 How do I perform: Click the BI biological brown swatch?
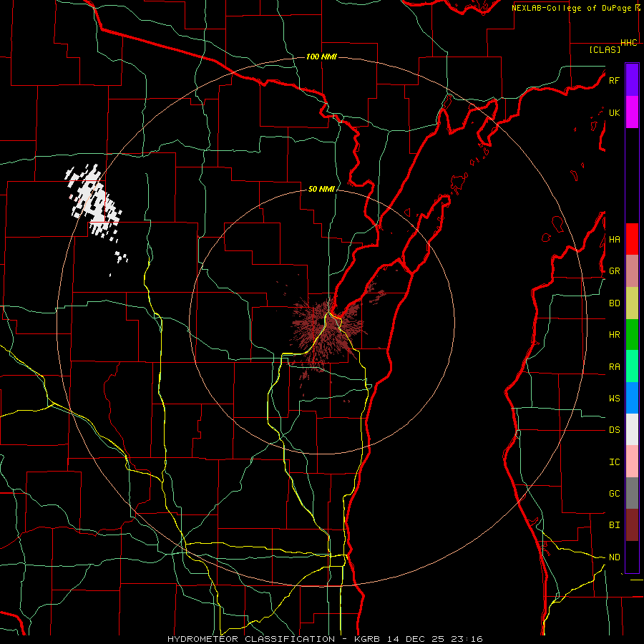click(x=632, y=525)
